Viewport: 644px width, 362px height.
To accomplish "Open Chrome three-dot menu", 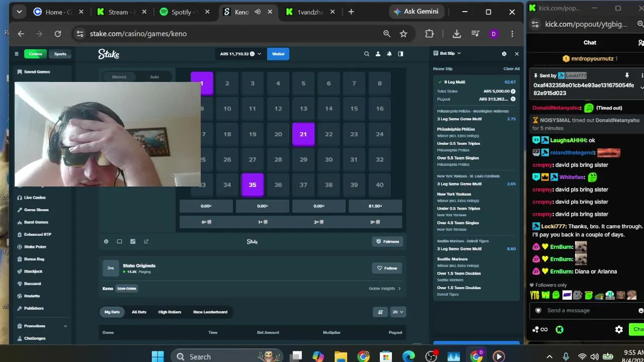I will (512, 34).
